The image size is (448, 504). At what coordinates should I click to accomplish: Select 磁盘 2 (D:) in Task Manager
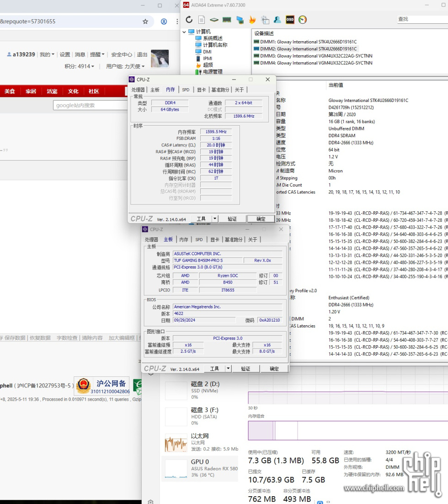tap(201, 390)
